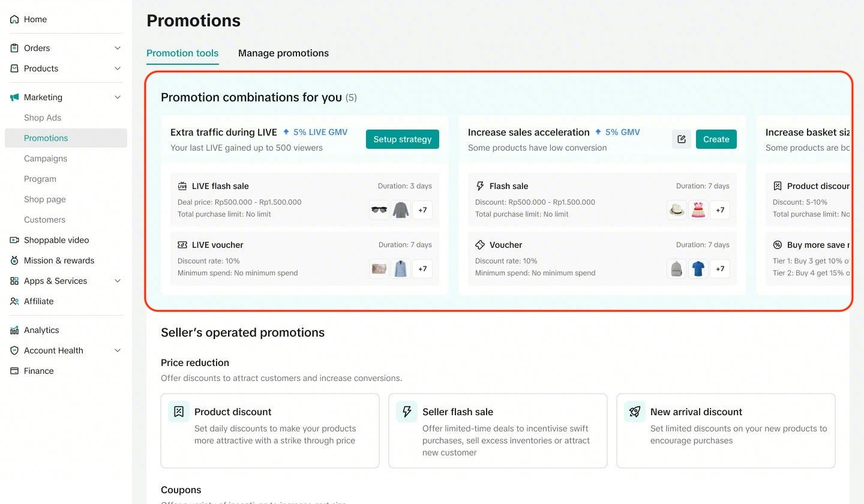The height and width of the screenshot is (504, 864).
Task: Click the Affiliate people icon
Action: coord(14,301)
